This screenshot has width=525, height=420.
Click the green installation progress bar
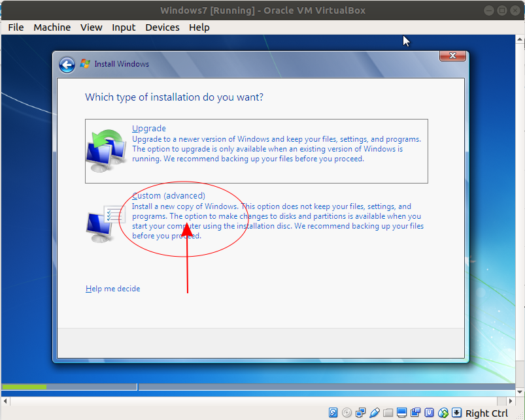tap(24, 387)
